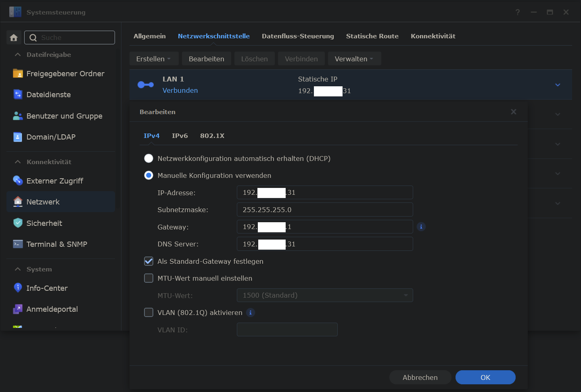Switch to the Netzwerkschnittstelle tab
The image size is (581, 392).
pos(214,36)
